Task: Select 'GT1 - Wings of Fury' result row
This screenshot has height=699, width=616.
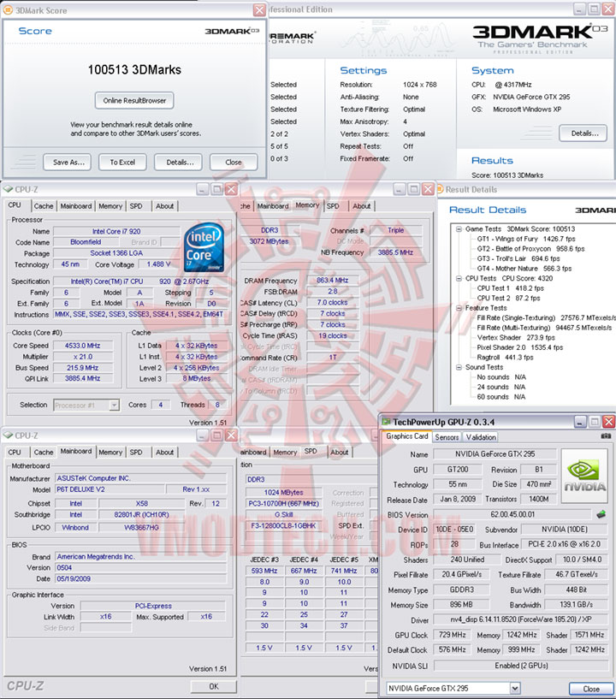Action: [x=526, y=239]
